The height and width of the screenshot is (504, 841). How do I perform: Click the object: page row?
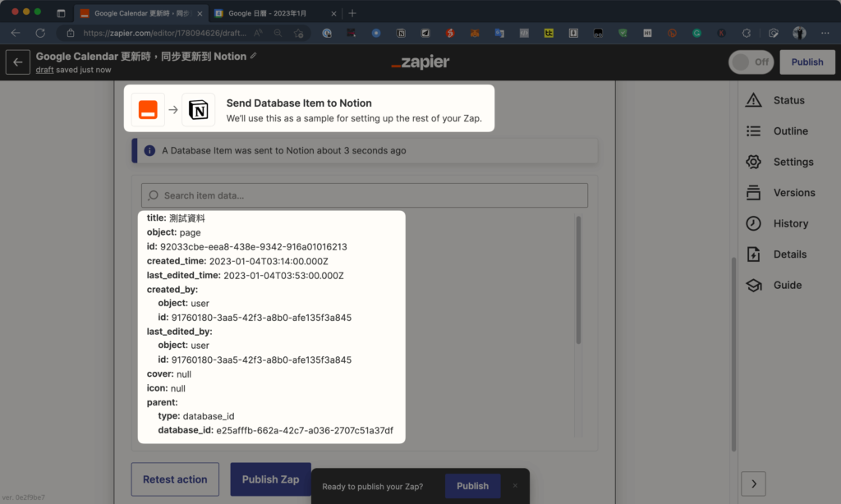(174, 232)
